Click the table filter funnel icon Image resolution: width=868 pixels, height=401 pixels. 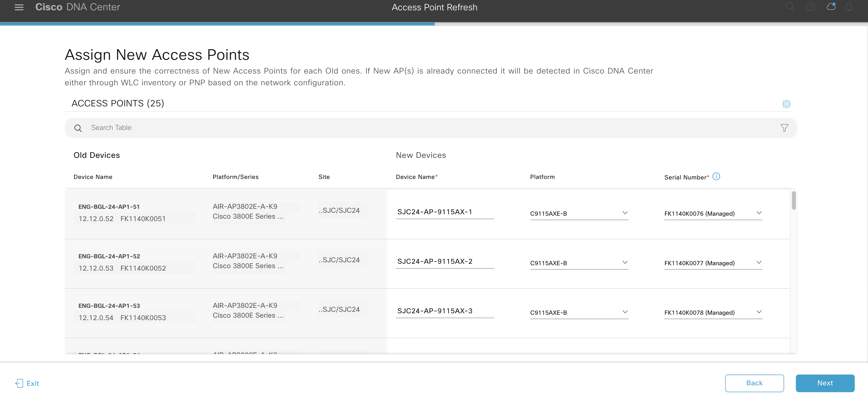coord(784,128)
